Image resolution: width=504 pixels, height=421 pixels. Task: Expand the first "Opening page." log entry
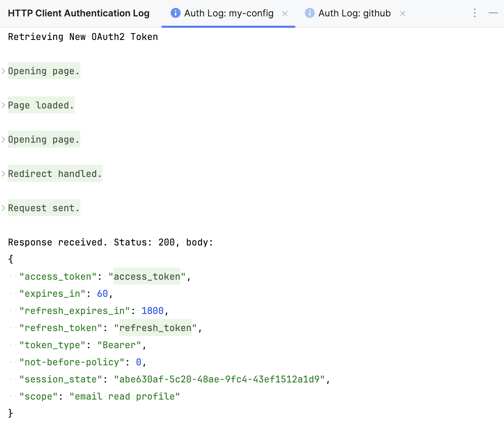point(4,71)
